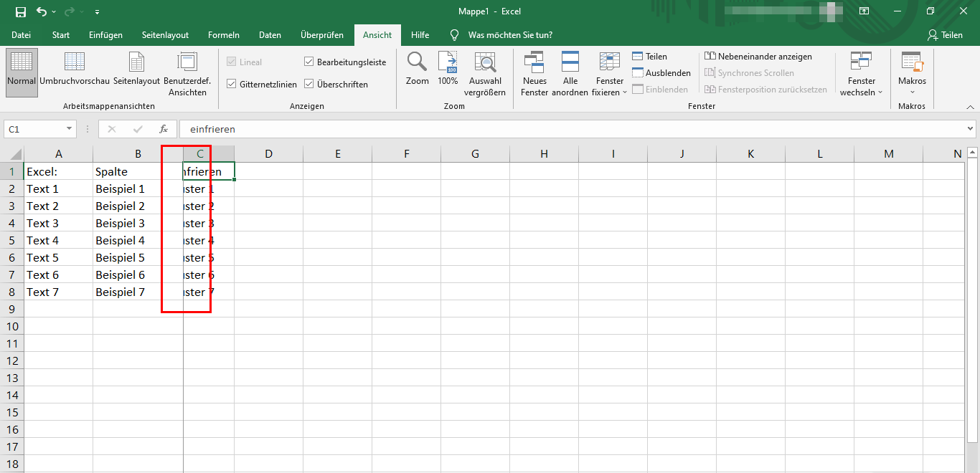This screenshot has height=473, width=980.
Task: Select cell A4 containing Text 3
Action: coord(59,223)
